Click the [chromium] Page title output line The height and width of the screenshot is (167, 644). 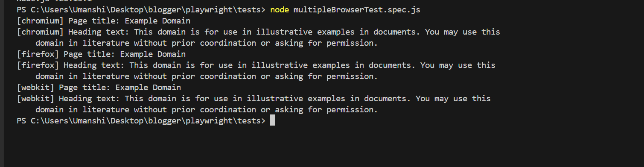(x=104, y=21)
